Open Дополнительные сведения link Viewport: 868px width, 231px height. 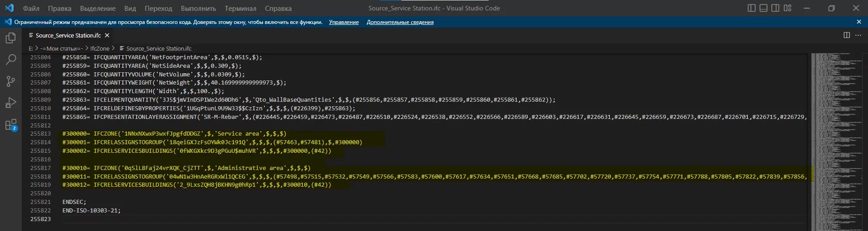tap(400, 22)
